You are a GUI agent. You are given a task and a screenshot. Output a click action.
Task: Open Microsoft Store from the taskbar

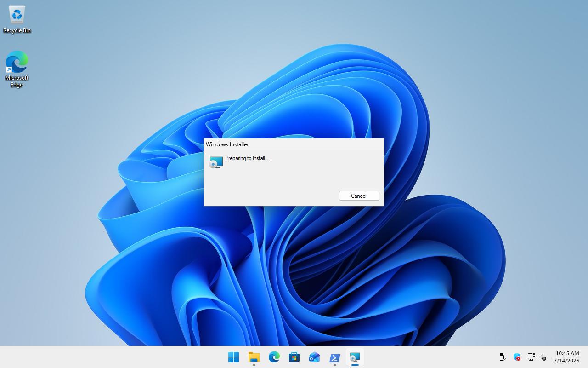coord(294,357)
